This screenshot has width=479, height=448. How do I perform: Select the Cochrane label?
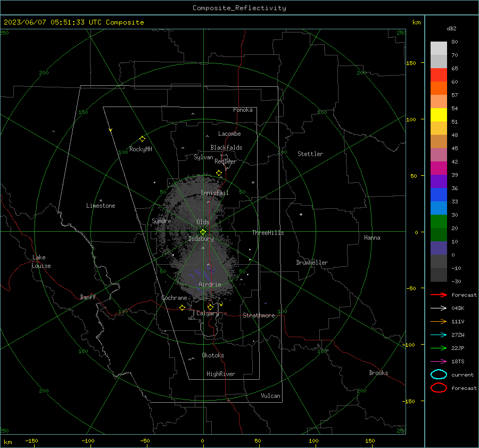coord(174,298)
